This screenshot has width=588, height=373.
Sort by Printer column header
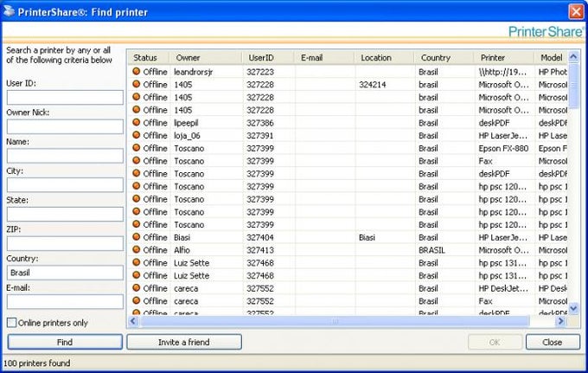[x=505, y=57]
